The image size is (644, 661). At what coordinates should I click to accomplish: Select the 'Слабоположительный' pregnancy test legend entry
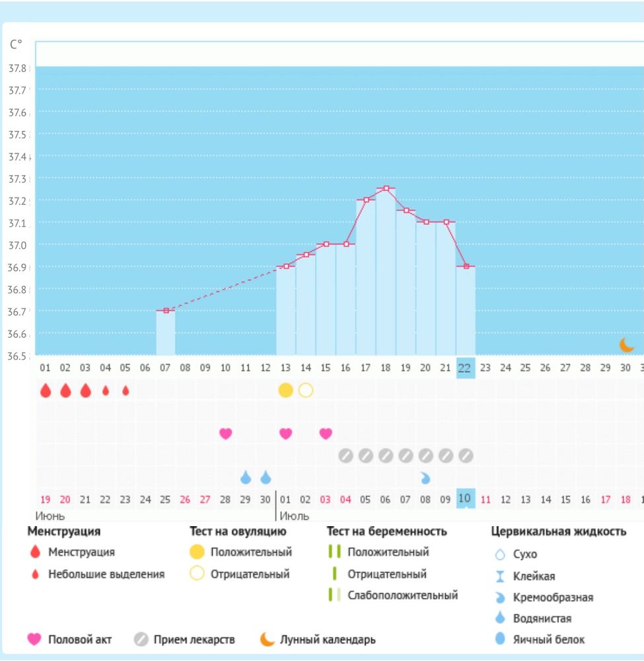coord(402,595)
